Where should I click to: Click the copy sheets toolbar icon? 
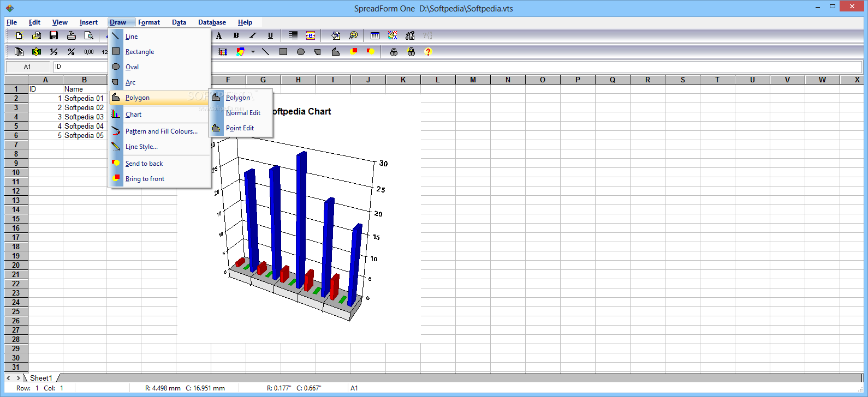click(19, 52)
